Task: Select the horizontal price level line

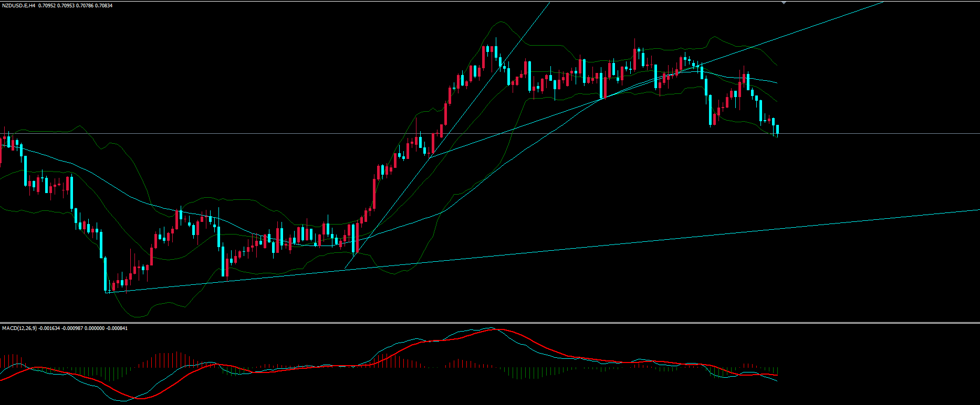Action: 867,134
